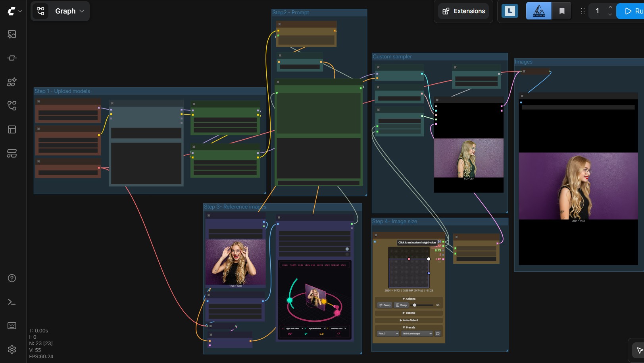
Task: Expand the Auto-Detect section
Action: tap(409, 320)
